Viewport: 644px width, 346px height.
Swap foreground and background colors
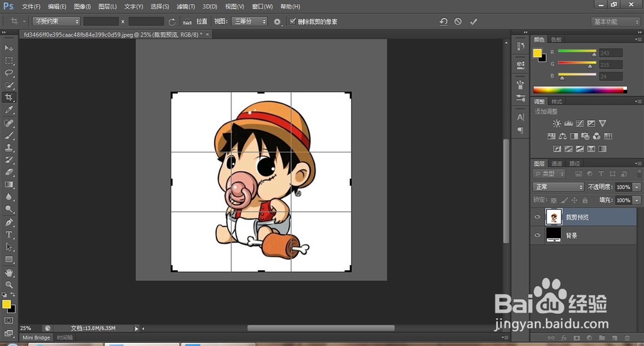tap(13, 295)
